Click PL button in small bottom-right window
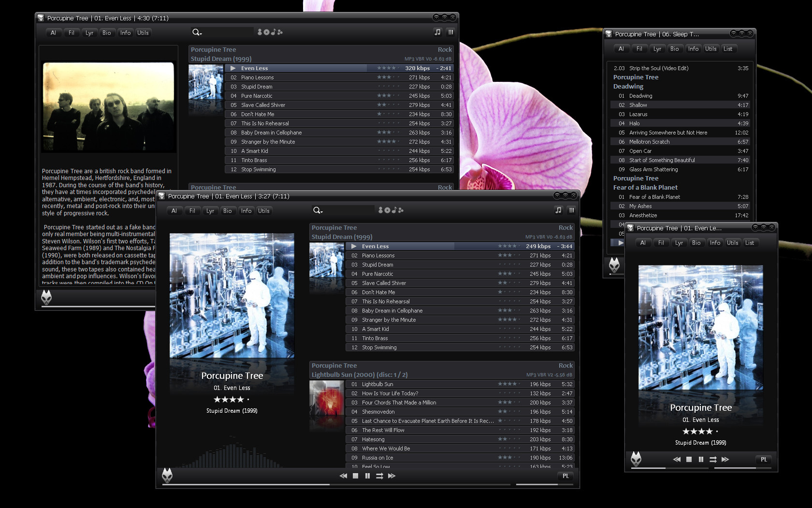This screenshot has height=508, width=812. tap(764, 460)
